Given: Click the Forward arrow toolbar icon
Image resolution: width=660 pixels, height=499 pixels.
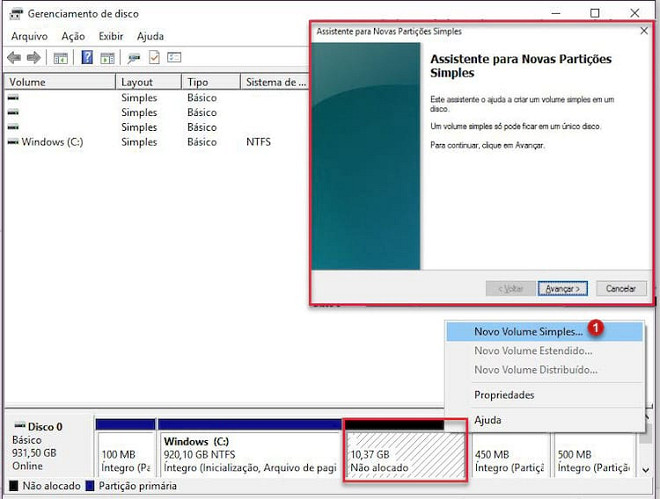Looking at the screenshot, I should coord(34,57).
